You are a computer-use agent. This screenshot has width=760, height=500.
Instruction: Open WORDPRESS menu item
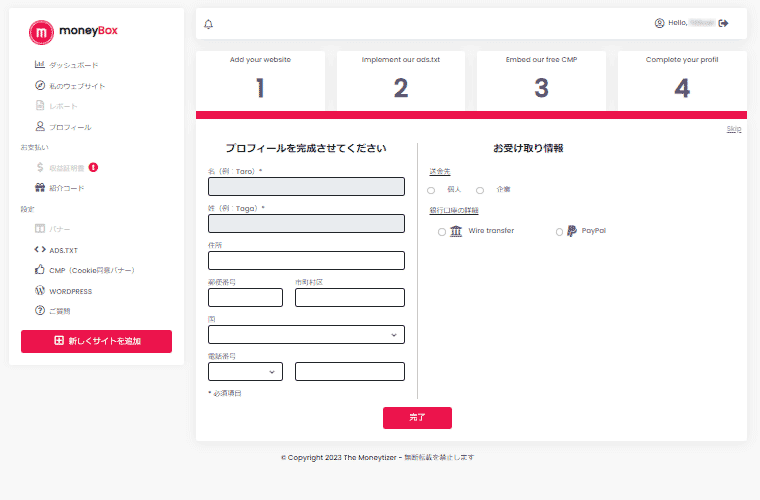click(71, 291)
